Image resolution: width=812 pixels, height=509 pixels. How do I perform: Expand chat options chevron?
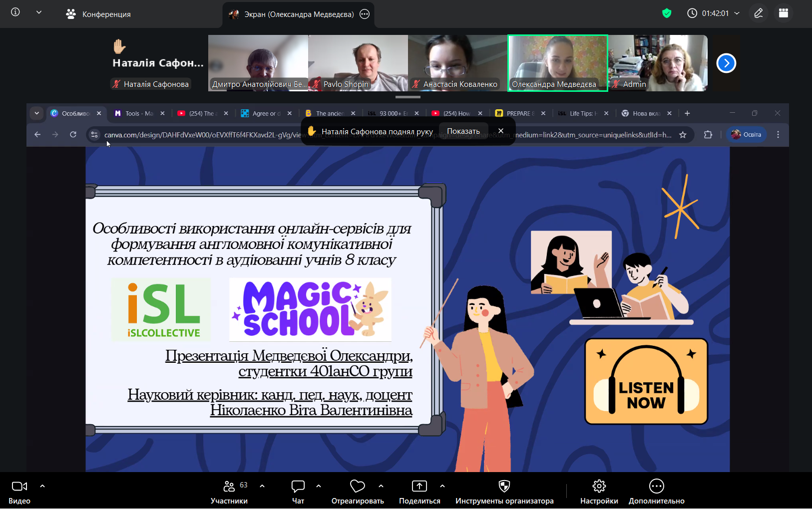click(x=319, y=486)
